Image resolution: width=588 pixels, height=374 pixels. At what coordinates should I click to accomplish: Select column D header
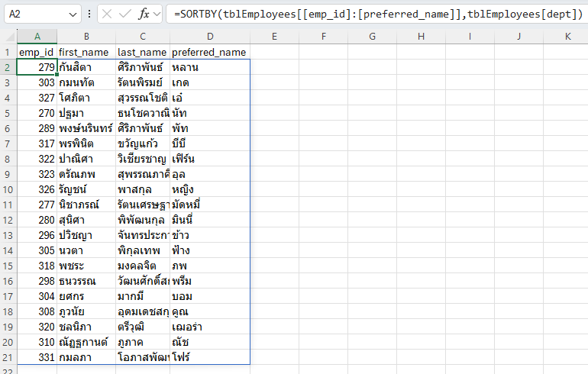(x=210, y=37)
